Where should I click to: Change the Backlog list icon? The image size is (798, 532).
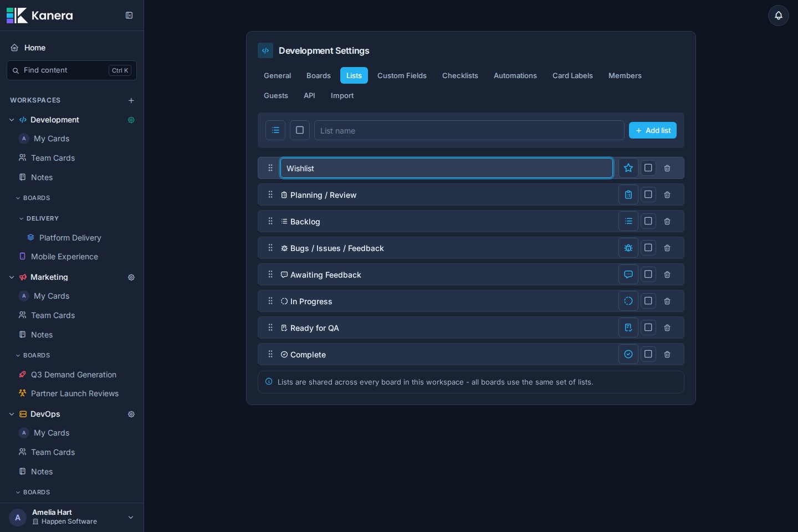(x=628, y=221)
